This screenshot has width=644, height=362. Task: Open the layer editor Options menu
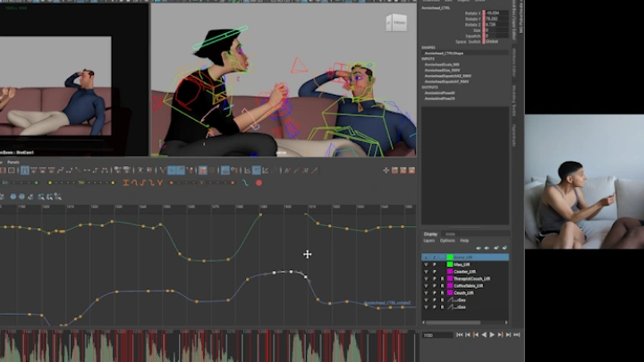(x=447, y=240)
